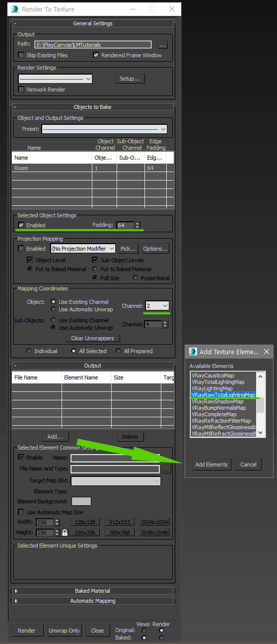Collapse the Output rollout
Image resolution: width=277 pixels, height=644 pixels.
pos(93,366)
